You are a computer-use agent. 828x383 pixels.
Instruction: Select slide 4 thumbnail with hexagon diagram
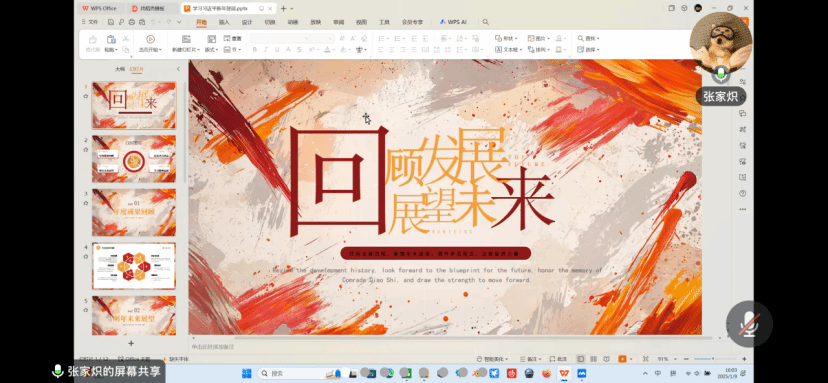(134, 266)
